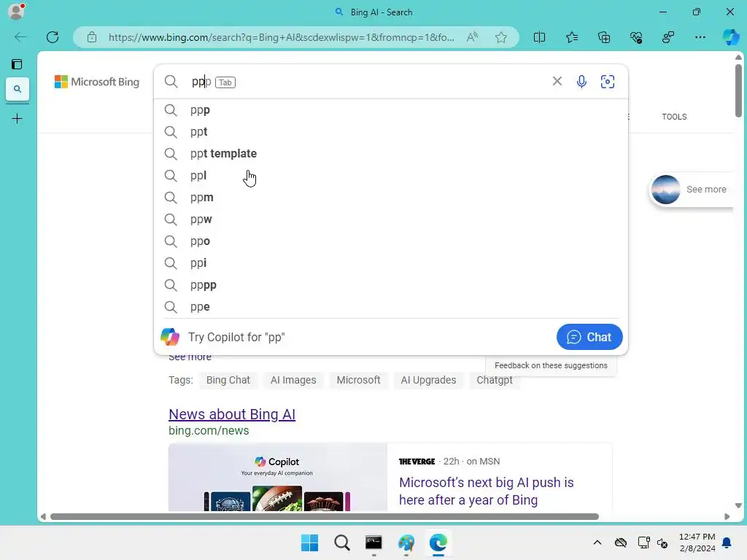Choose the "ppi" suggestion
Image resolution: width=747 pixels, height=560 pixels.
(x=391, y=263)
